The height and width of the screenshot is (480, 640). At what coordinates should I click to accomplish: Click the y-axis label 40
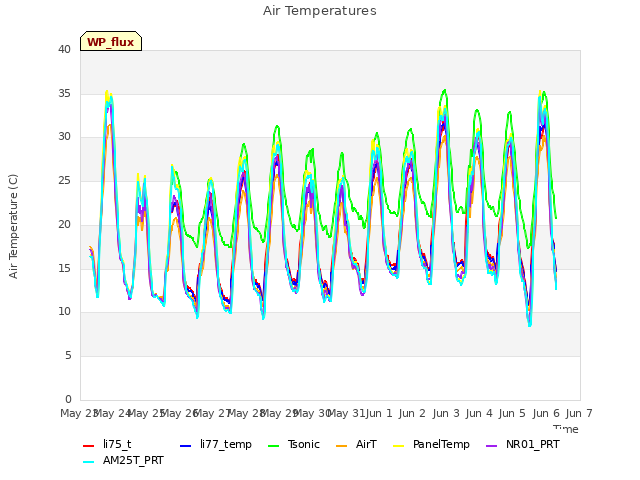(64, 49)
